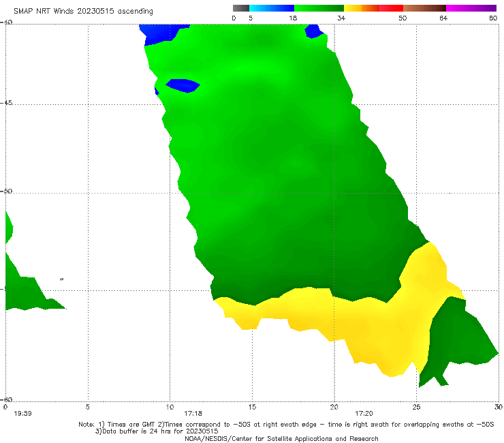Click the swath time "17:20"
The image size is (504, 443).
click(364, 414)
